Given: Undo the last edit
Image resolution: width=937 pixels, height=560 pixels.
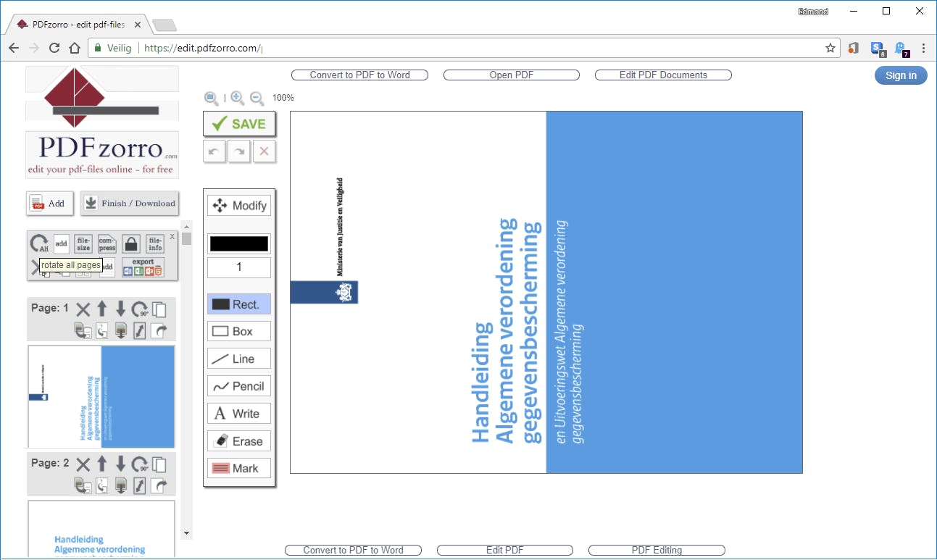Looking at the screenshot, I should [x=213, y=151].
